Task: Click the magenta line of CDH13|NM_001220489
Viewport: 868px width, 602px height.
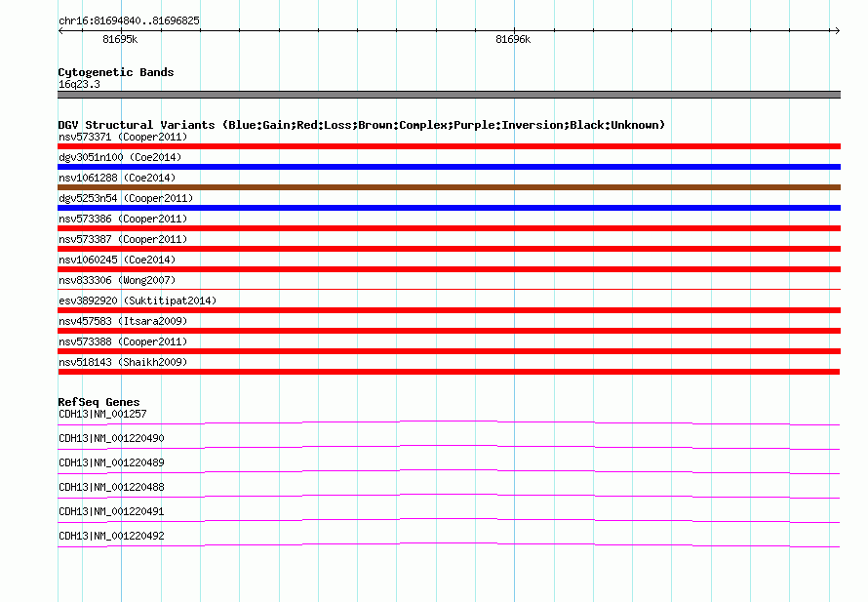Action: [449, 472]
